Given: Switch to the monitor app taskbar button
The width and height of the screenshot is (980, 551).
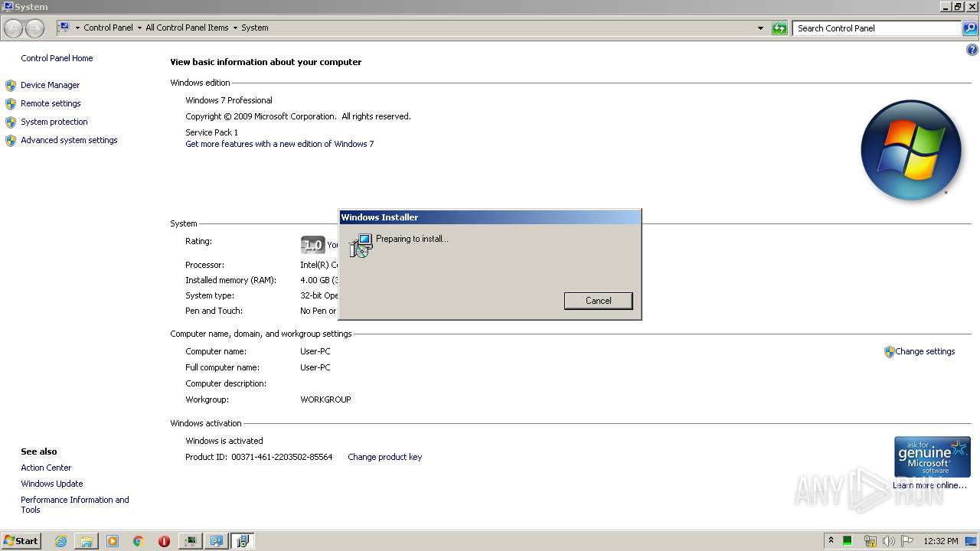Looking at the screenshot, I should (190, 541).
